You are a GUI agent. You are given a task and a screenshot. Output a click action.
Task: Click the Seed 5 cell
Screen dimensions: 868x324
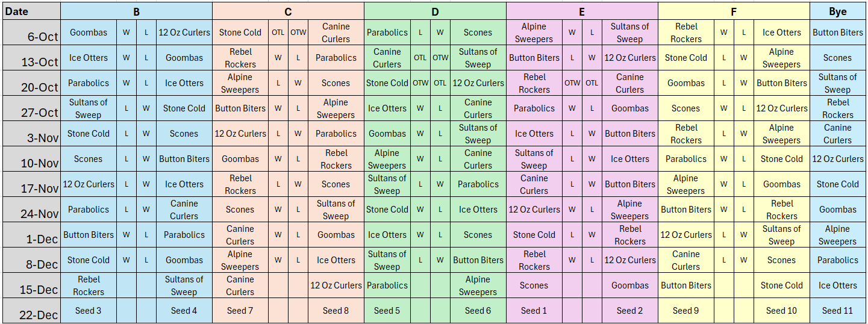[387, 311]
